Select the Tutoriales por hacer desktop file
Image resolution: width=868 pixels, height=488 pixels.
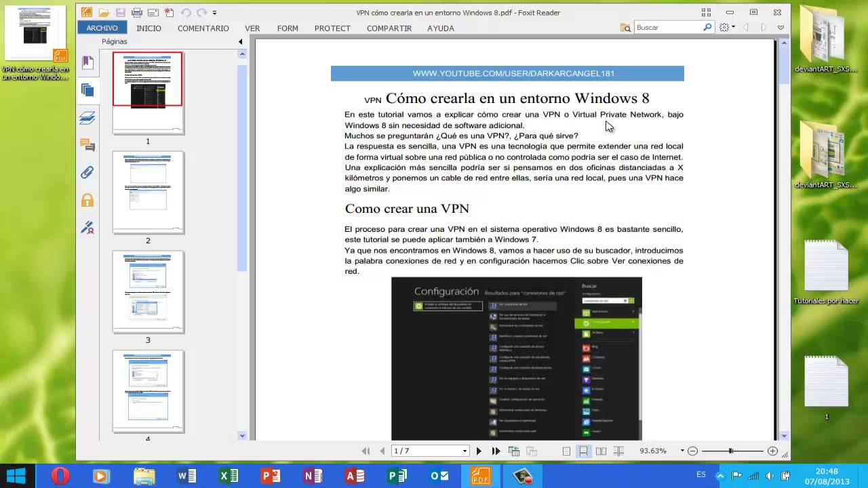(826, 272)
